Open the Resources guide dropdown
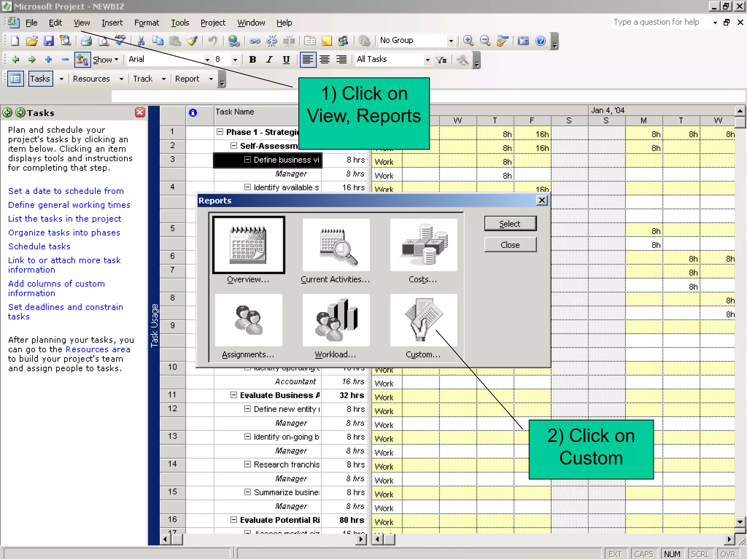Screen dimensions: 747x560 [x=121, y=79]
